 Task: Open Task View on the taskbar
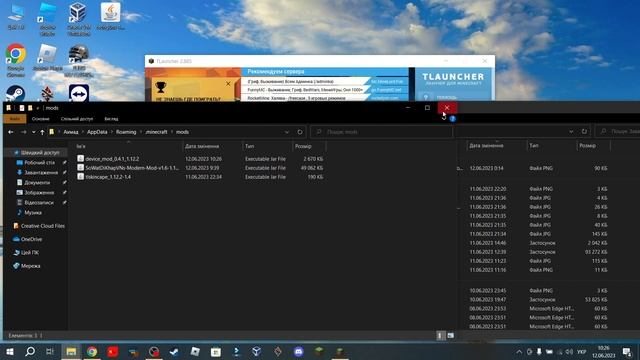coord(50,351)
